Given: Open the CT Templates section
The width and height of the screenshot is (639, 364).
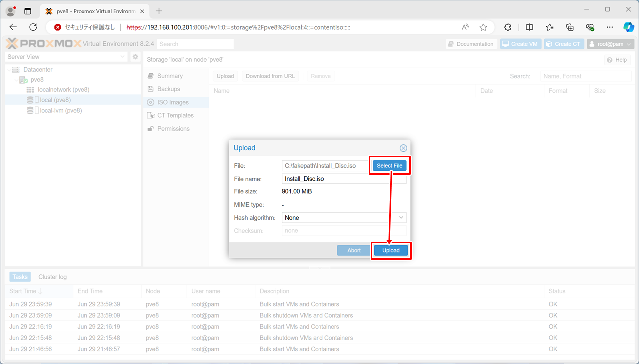Looking at the screenshot, I should 175,115.
